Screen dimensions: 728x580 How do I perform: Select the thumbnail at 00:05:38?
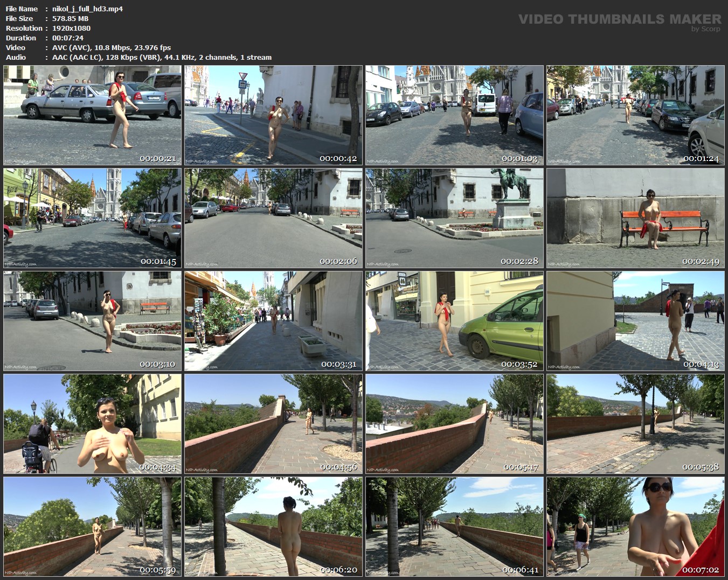coord(635,424)
